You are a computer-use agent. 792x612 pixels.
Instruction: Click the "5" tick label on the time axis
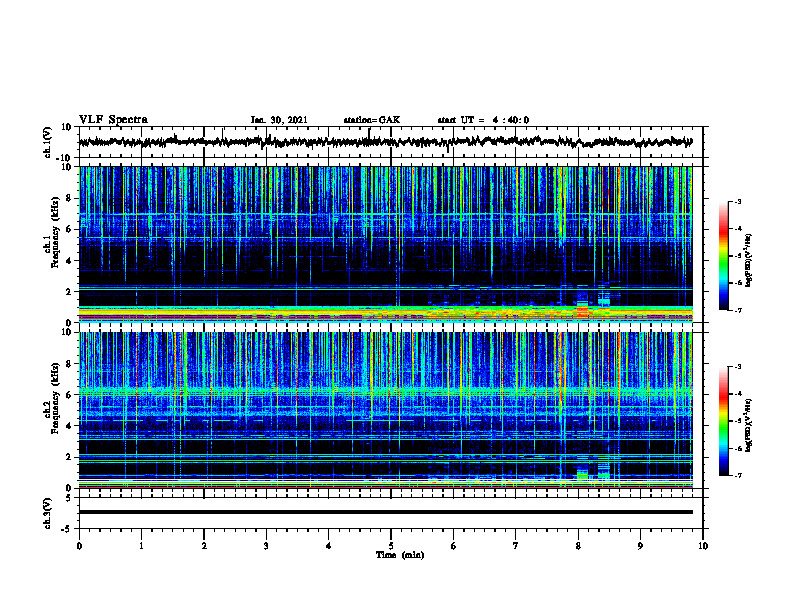tap(391, 546)
